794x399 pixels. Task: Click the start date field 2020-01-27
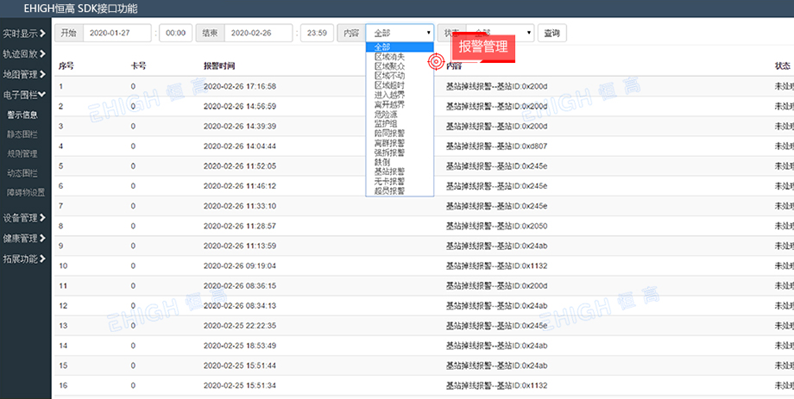pos(117,33)
